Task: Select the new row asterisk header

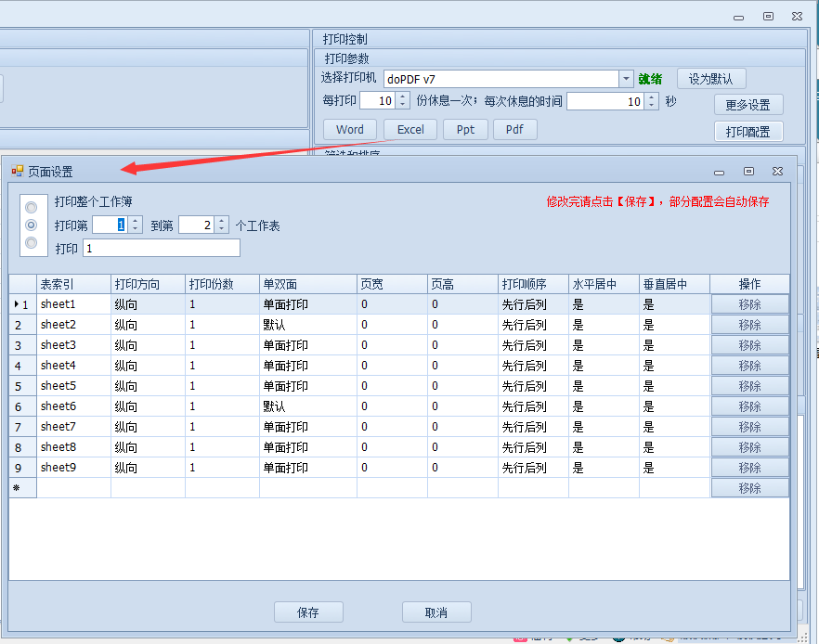Action: (22, 487)
